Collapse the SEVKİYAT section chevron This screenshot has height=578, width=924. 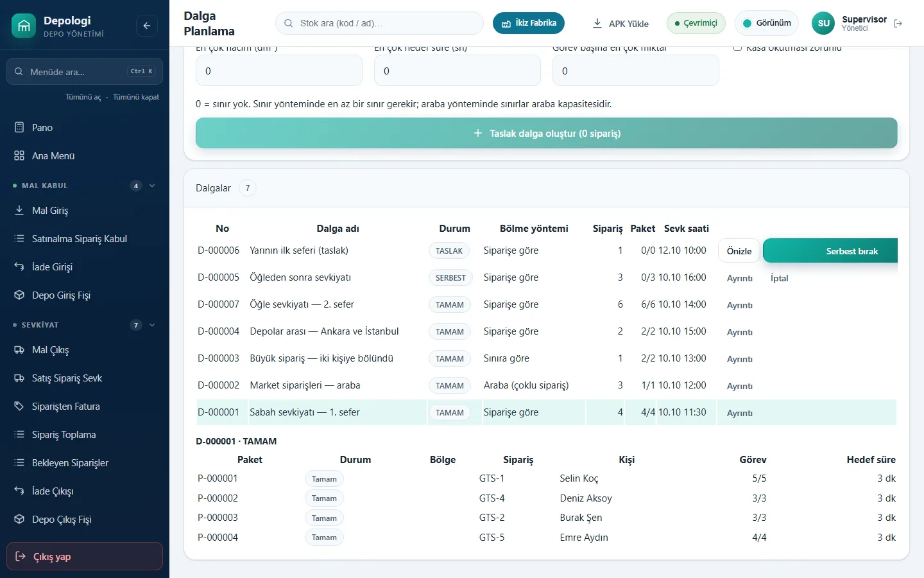[152, 325]
